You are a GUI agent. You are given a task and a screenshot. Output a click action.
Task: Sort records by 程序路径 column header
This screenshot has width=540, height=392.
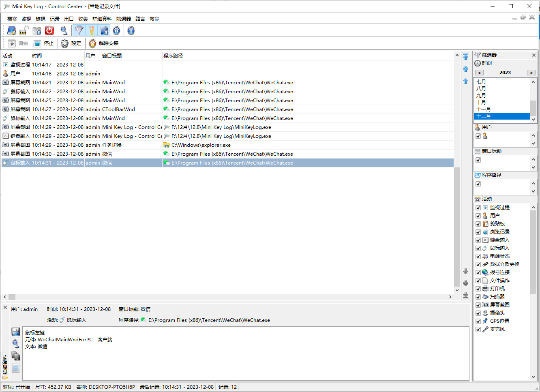tap(308, 56)
